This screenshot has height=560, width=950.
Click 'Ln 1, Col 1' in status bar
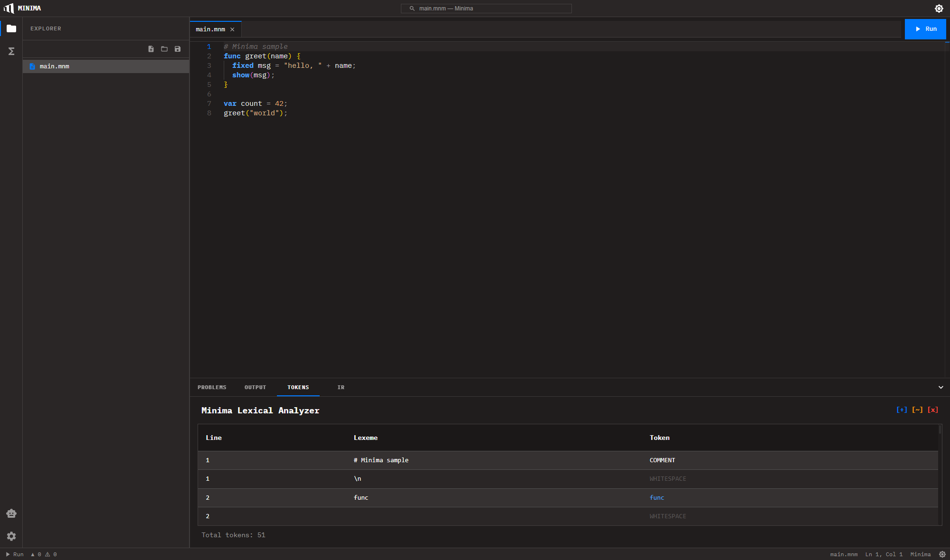pos(884,554)
